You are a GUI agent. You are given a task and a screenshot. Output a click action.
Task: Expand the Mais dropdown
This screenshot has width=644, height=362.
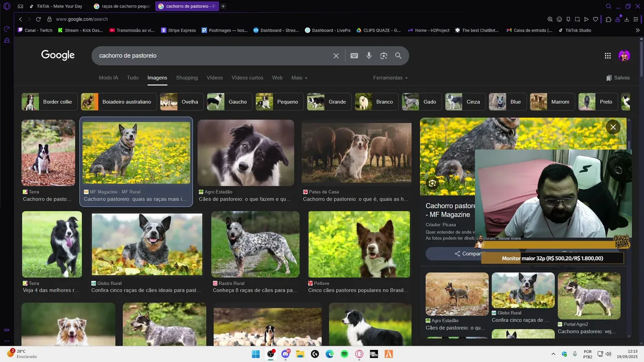[299, 78]
